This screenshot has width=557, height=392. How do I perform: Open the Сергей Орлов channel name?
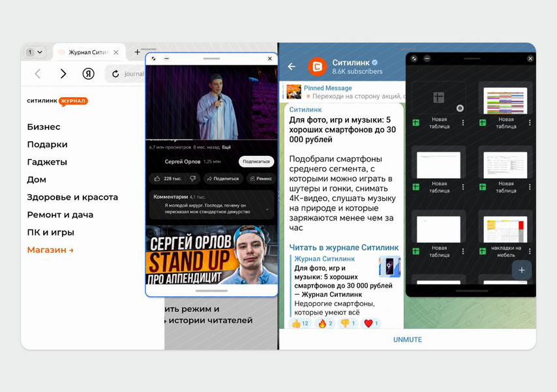pos(183,161)
